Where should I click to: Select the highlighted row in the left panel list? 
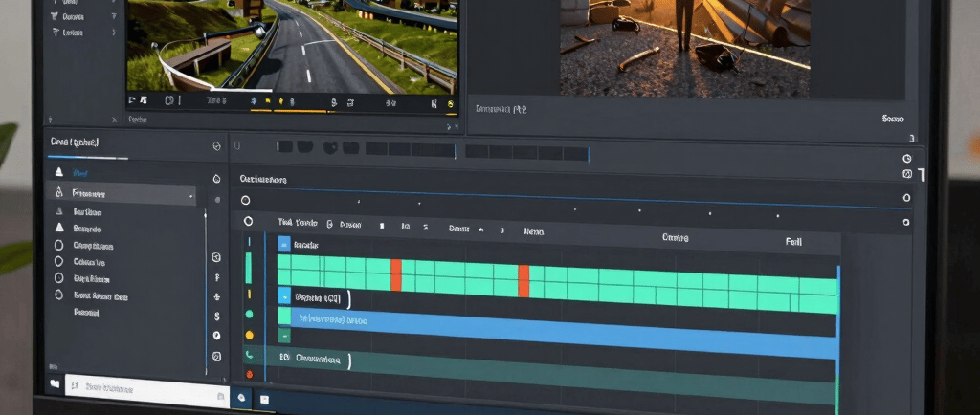[122, 194]
